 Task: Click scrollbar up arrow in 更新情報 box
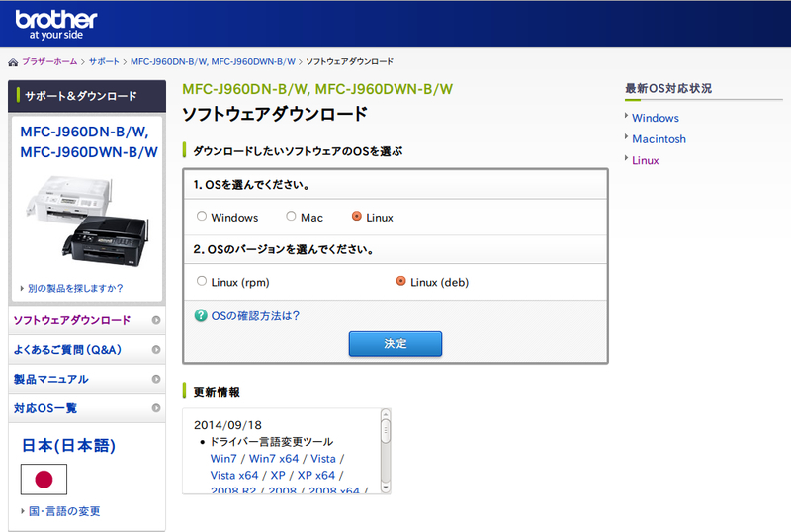pyautogui.click(x=386, y=414)
